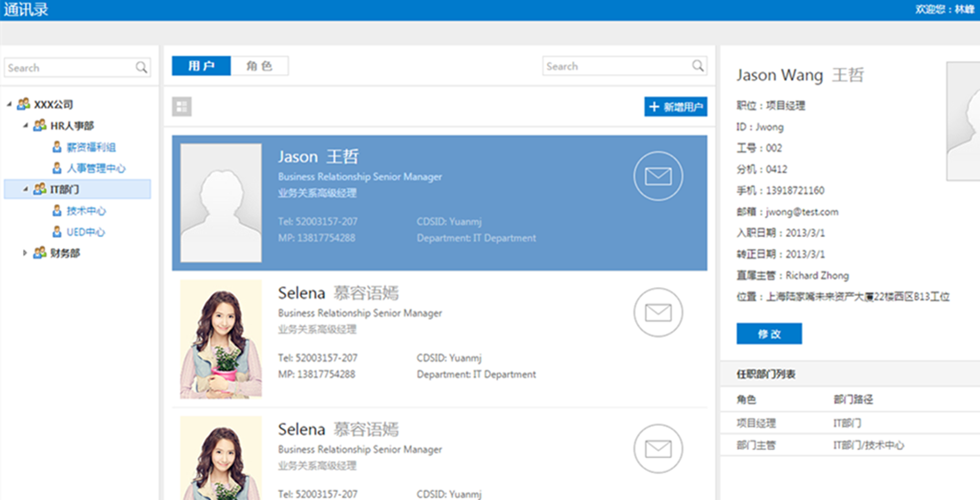Click the welcome text 欢迎您：林峰
This screenshot has width=980, height=500.
tap(944, 10)
